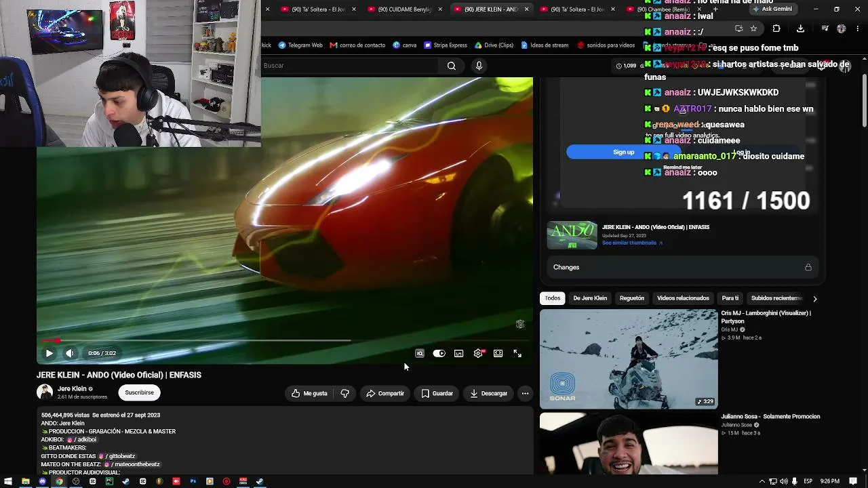
Task: Mute the video volume
Action: pyautogui.click(x=70, y=353)
